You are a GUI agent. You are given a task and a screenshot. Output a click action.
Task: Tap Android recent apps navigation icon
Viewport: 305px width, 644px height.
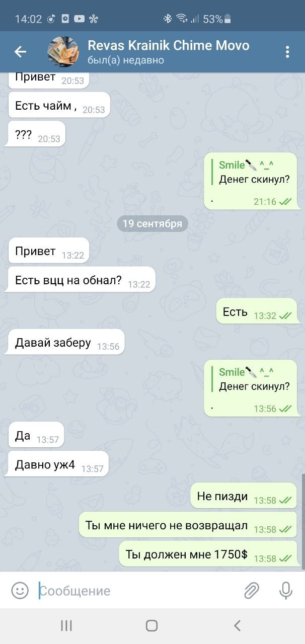tap(66, 625)
